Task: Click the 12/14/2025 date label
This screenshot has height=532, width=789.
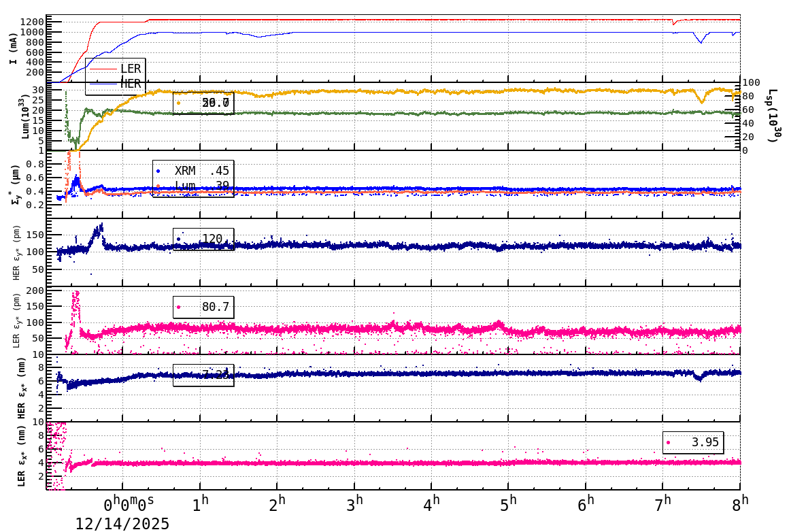Action: [122, 524]
